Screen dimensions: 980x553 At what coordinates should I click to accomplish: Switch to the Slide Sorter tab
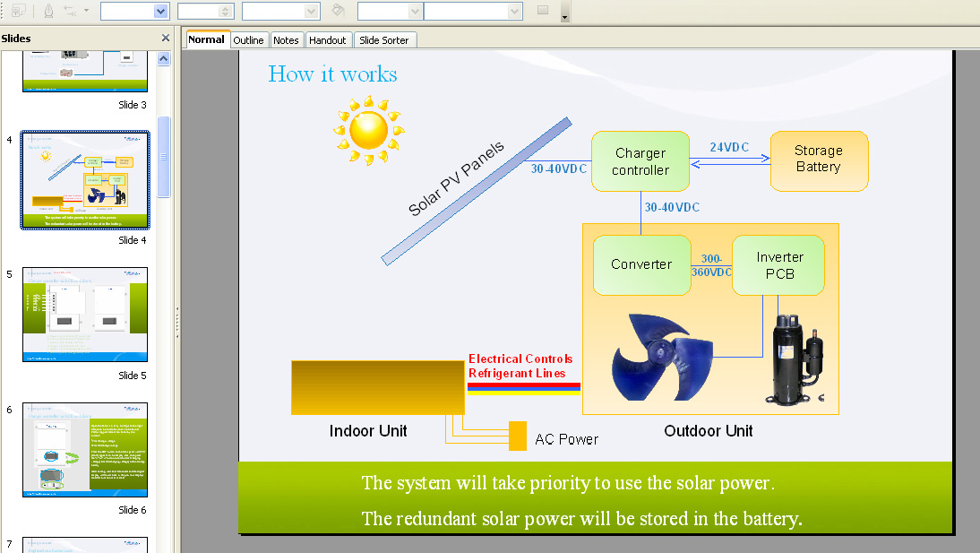pos(383,40)
